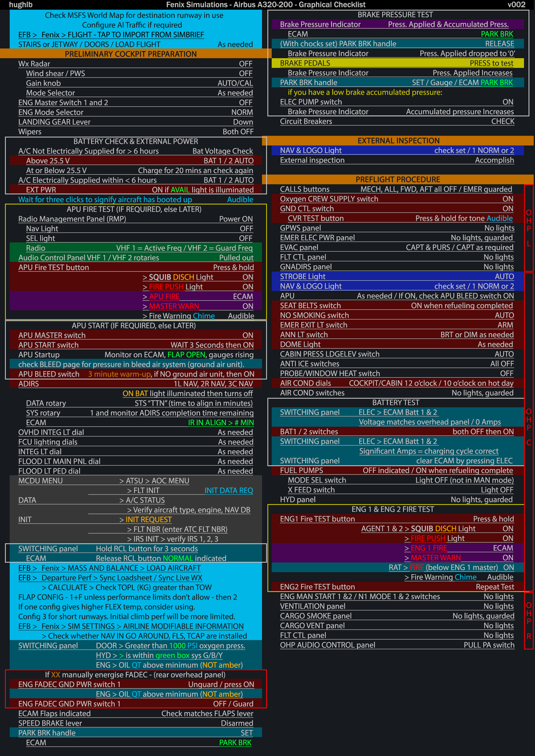Click the Oxygen CREW SUPPLY switch row
535x756 pixels.
[398, 199]
